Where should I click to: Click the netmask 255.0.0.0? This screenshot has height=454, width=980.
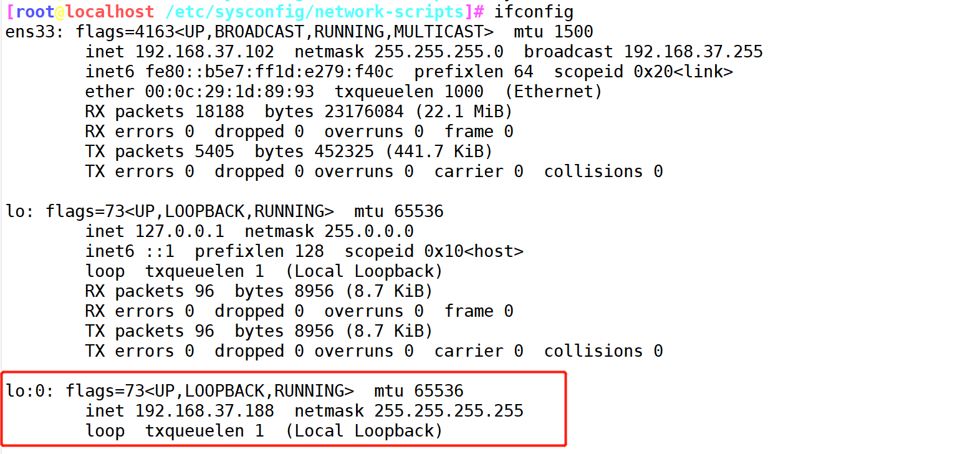click(369, 231)
